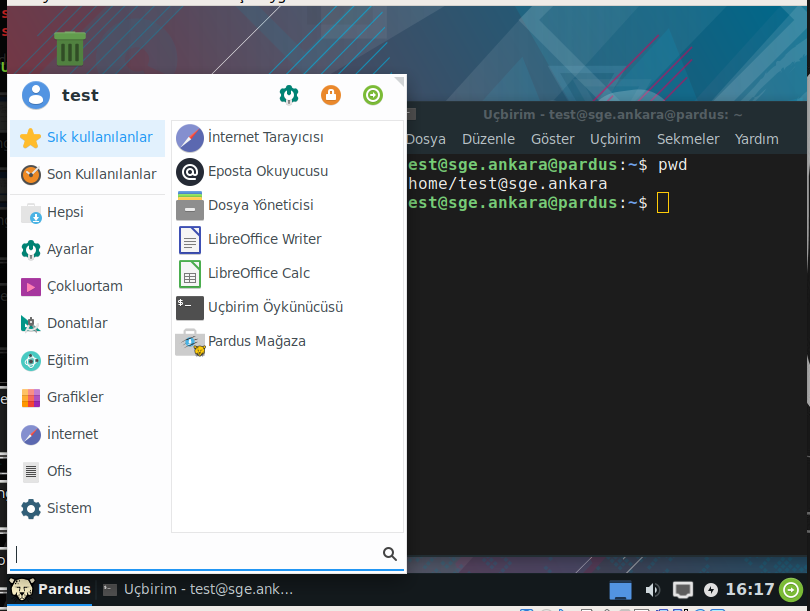810x611 pixels.
Task: Show the Hepsi applications category
Action: point(87,212)
